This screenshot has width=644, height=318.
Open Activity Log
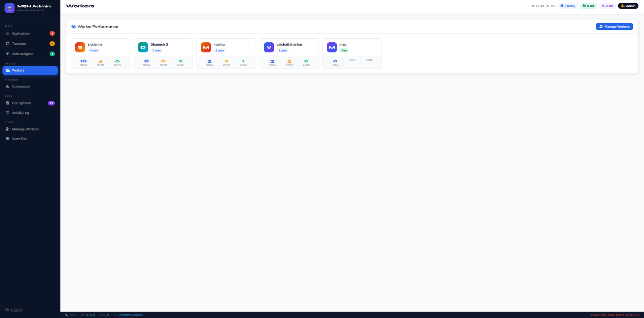tap(30, 113)
